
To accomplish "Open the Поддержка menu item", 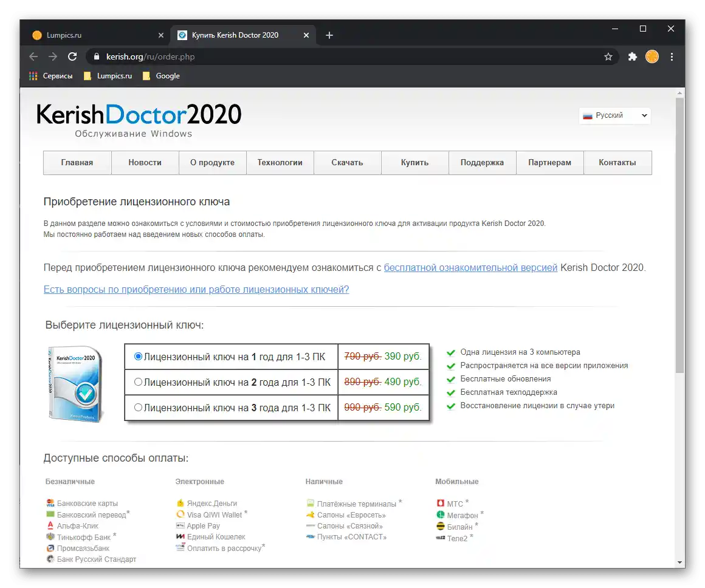I will tap(482, 163).
